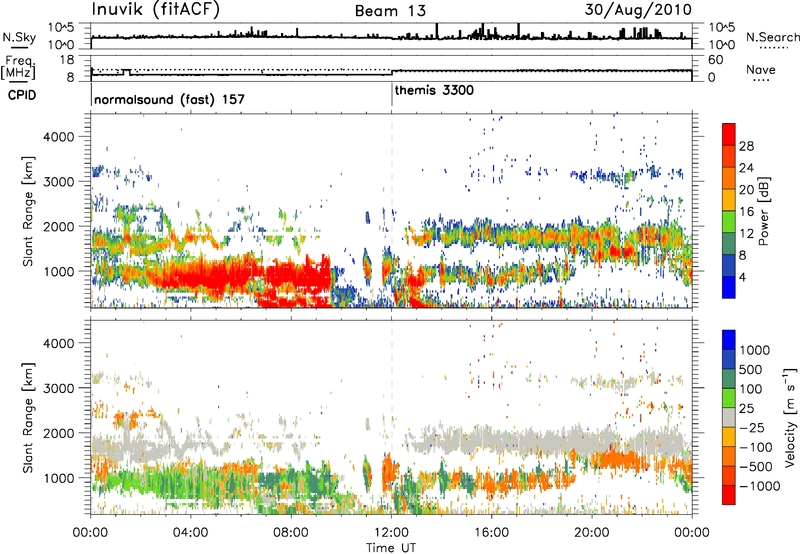Click the '-100' velocity colorbar tick
Screen dimensions: 800x554
(x=756, y=447)
